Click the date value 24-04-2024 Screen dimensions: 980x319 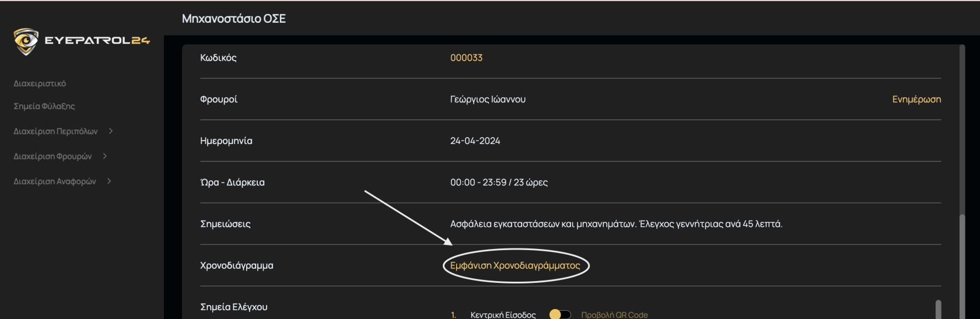coord(475,141)
